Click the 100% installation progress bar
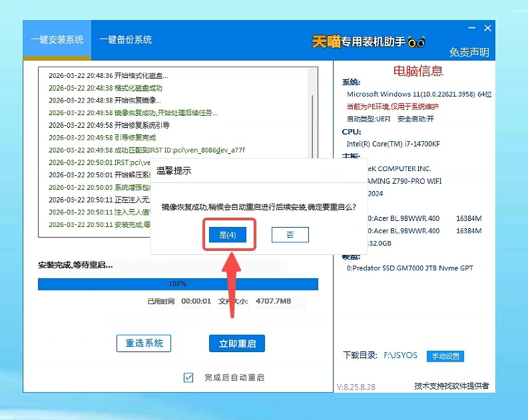 pyautogui.click(x=178, y=284)
